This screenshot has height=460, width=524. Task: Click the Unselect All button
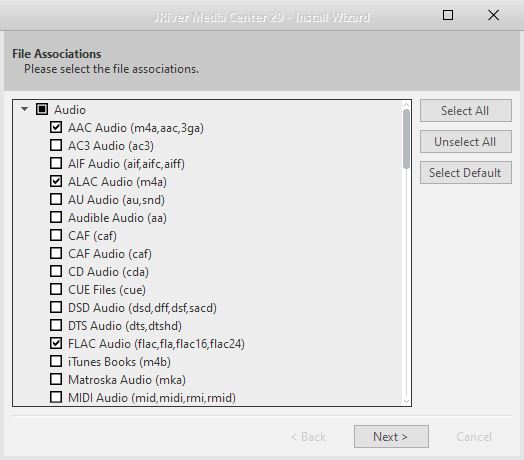[x=466, y=142]
